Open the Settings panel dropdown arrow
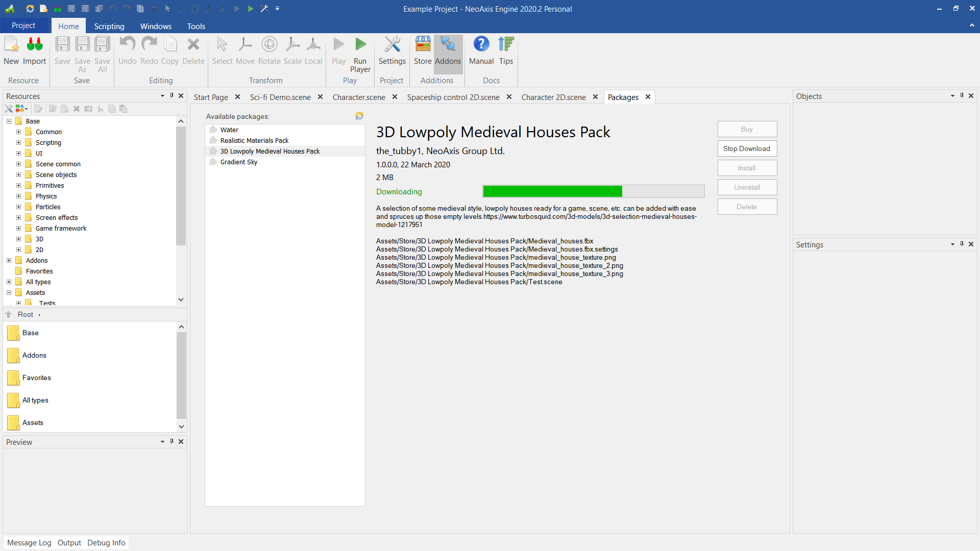This screenshot has height=551, width=980. tap(952, 244)
